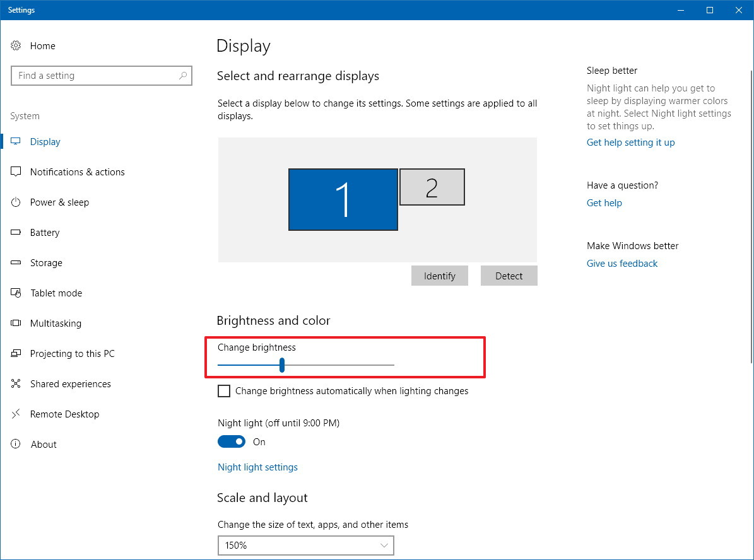This screenshot has width=754, height=560.
Task: Click the Notifications & actions icon
Action: (x=16, y=172)
